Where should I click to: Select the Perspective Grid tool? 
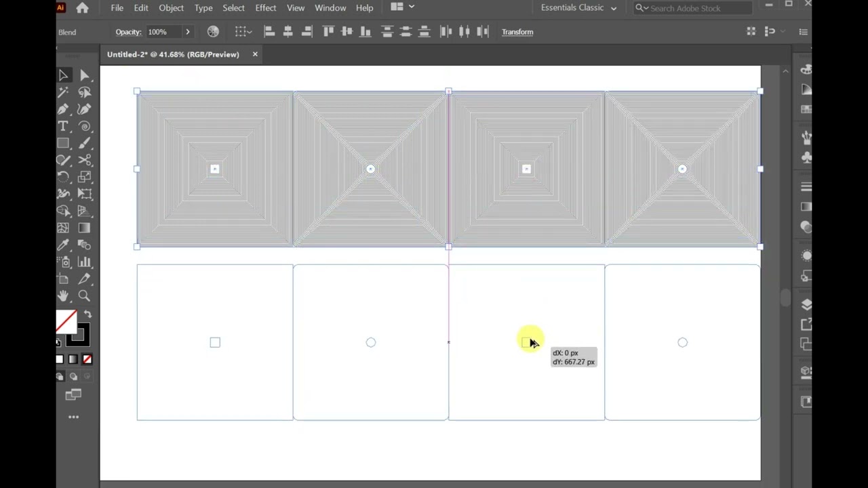(84, 211)
